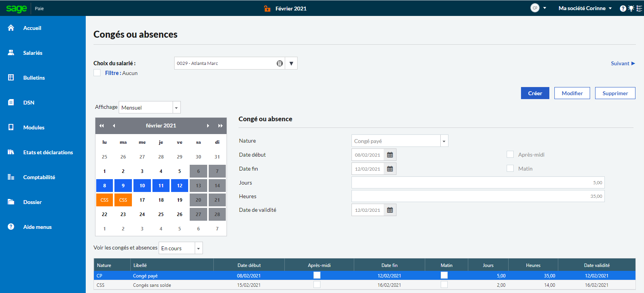Select February 10 in the calendar

tap(142, 185)
